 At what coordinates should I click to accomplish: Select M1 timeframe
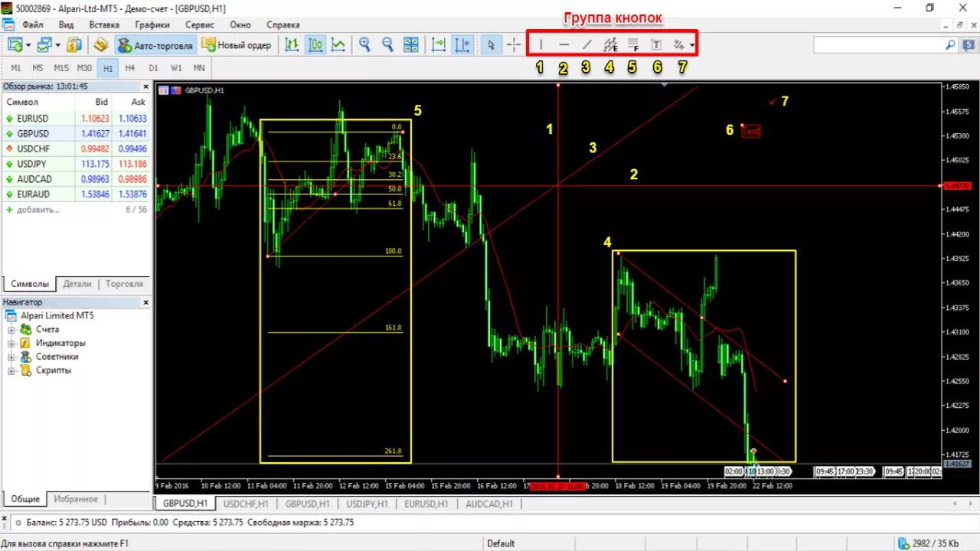pos(16,68)
